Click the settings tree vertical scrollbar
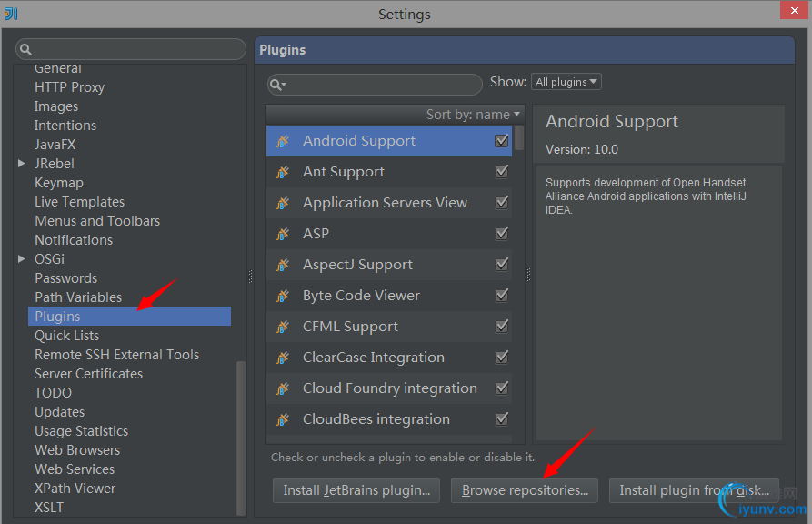 click(241, 438)
